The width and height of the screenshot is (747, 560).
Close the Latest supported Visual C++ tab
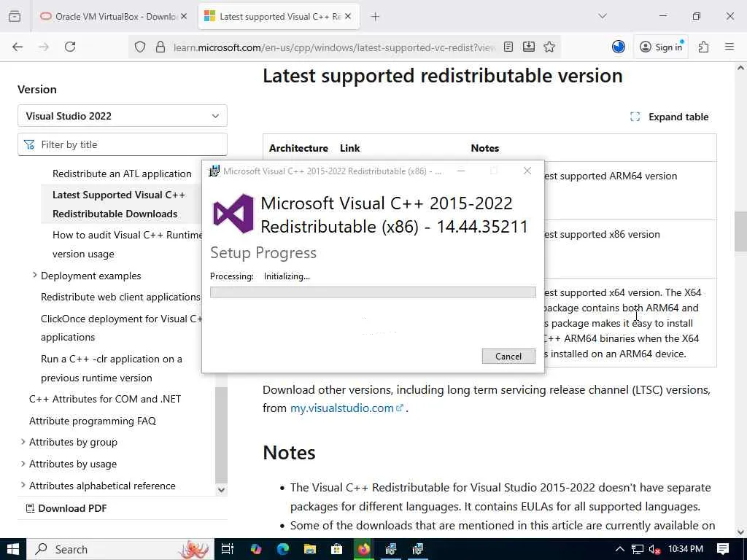pos(348,17)
